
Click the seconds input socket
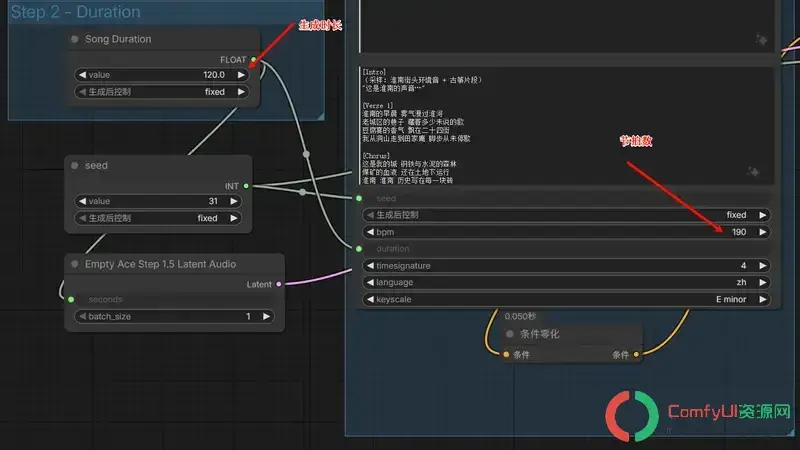pyautogui.click(x=71, y=299)
